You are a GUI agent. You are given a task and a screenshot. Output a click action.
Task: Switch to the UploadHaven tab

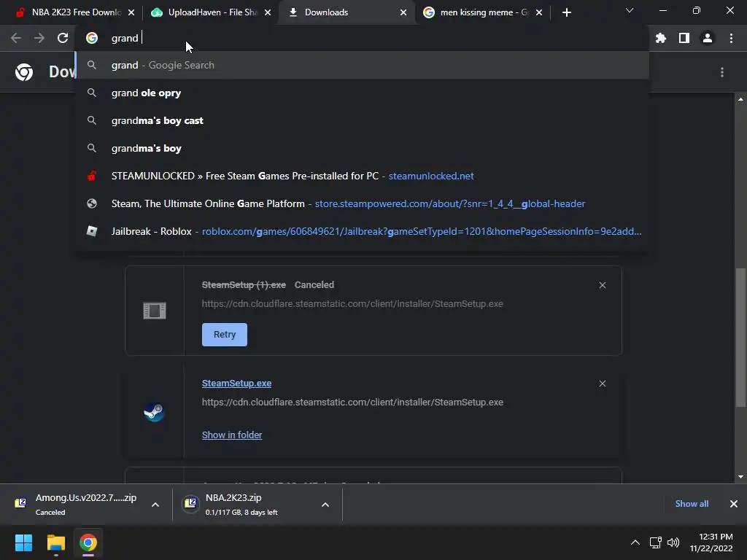[x=211, y=12]
